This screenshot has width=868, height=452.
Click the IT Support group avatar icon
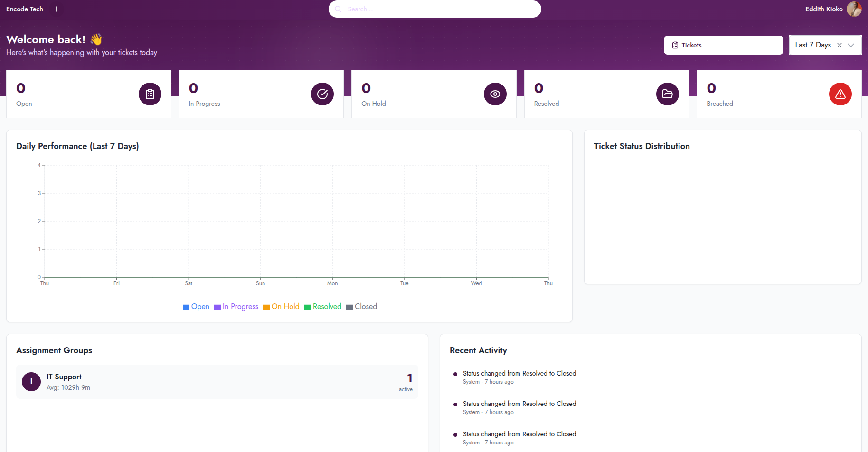pos(31,382)
